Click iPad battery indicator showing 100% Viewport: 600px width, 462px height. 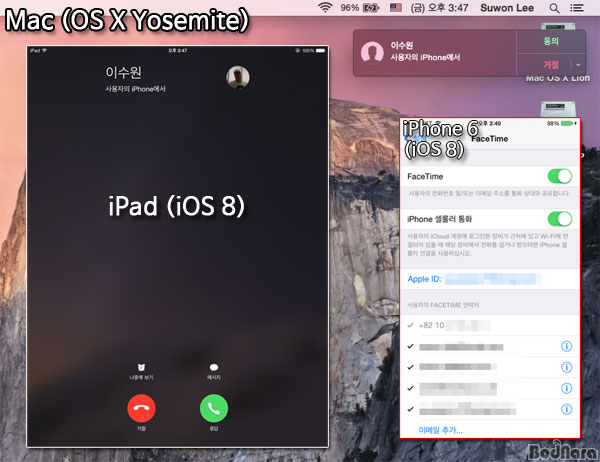click(320, 50)
